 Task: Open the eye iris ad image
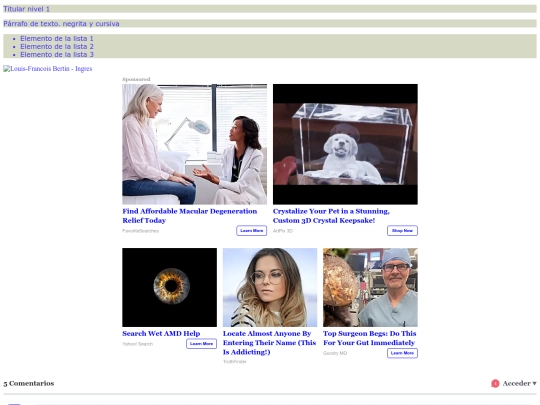[169, 287]
